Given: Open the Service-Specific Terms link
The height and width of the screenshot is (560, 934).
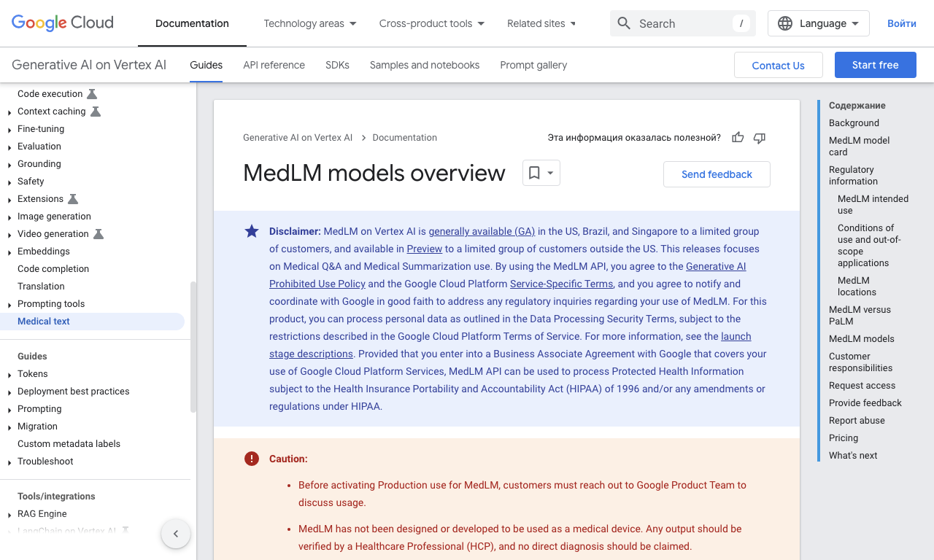Looking at the screenshot, I should pos(561,284).
